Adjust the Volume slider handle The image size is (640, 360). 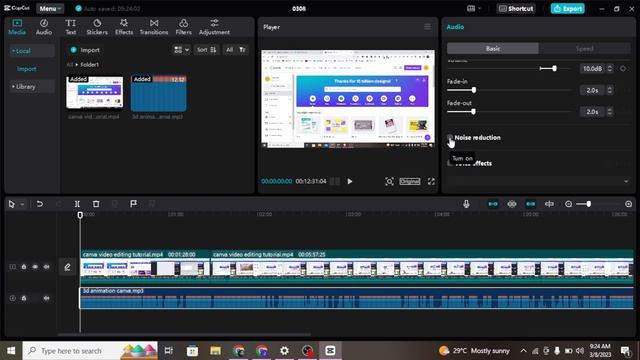[554, 69]
